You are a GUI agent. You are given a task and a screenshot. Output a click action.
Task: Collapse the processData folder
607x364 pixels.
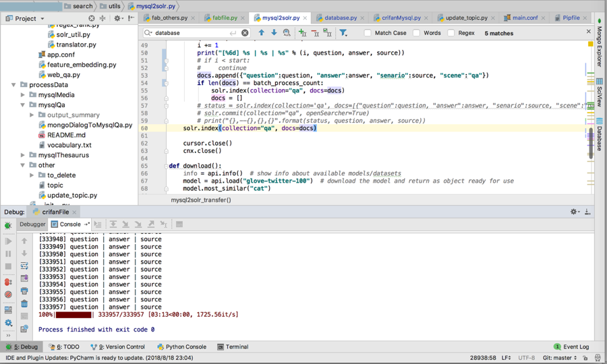coord(13,85)
